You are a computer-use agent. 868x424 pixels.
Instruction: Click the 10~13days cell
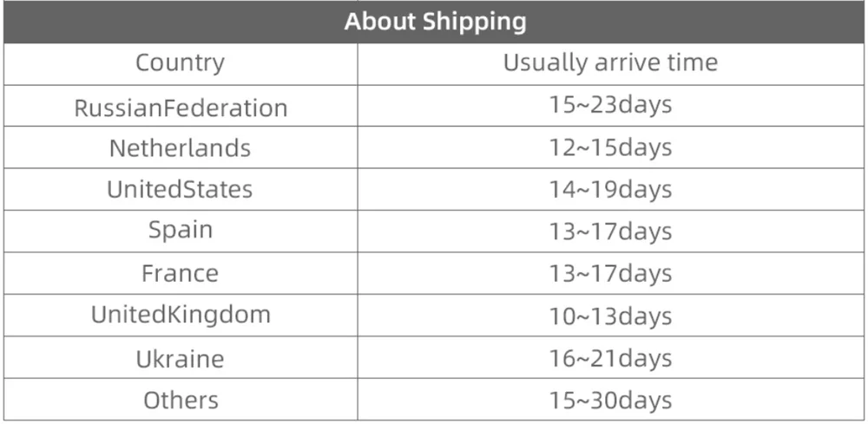[610, 316]
